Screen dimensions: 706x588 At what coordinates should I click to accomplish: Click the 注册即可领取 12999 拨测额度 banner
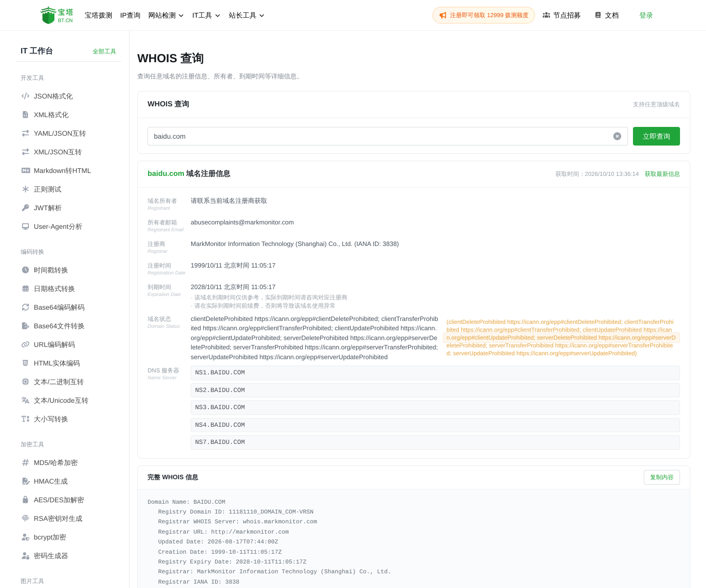coord(483,15)
